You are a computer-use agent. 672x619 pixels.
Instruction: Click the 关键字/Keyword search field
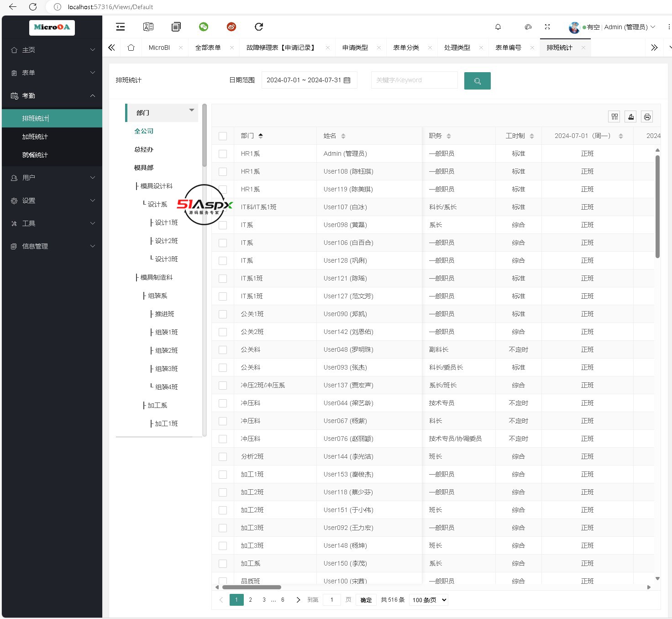pyautogui.click(x=414, y=80)
